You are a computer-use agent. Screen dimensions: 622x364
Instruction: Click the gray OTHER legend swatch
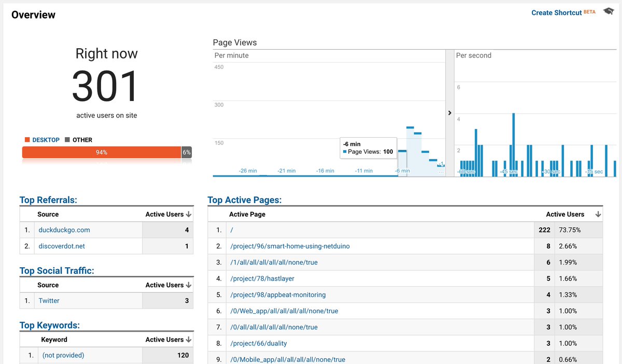click(x=67, y=140)
